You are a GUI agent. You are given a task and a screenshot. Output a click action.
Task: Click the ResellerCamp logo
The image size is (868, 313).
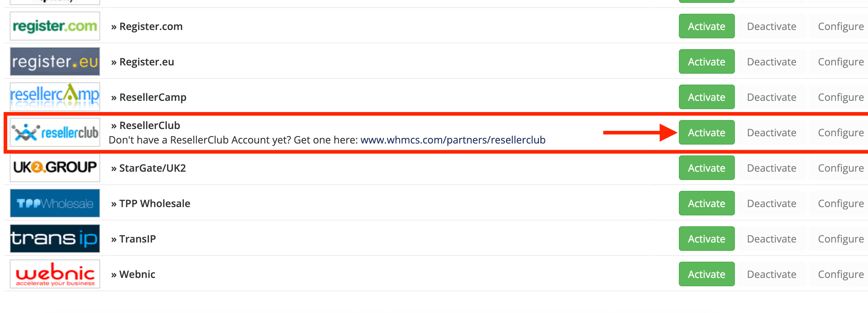55,97
